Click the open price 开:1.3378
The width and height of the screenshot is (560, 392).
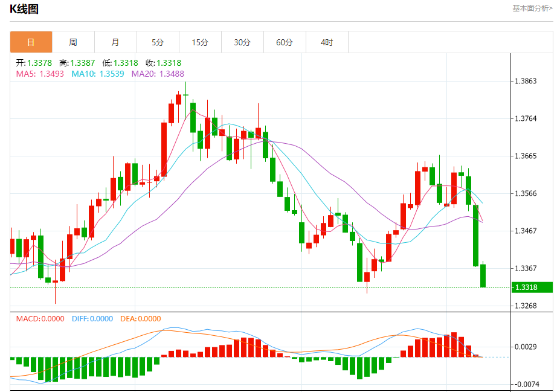click(x=34, y=63)
